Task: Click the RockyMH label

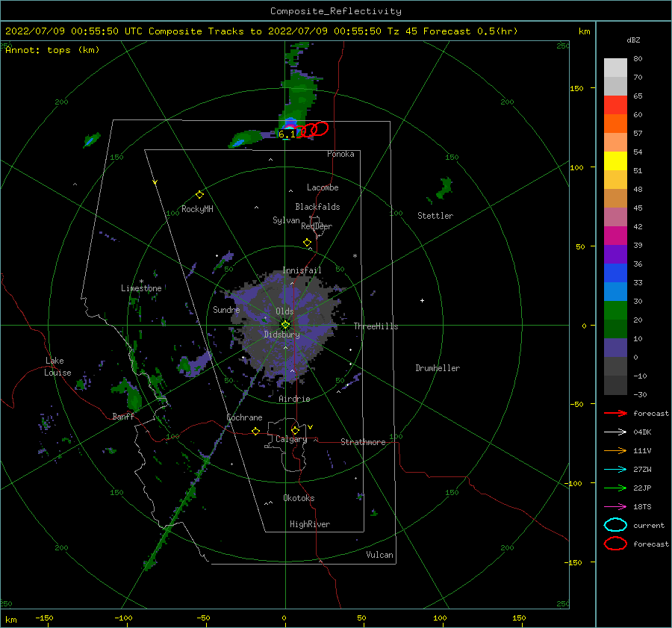Action: click(197, 209)
